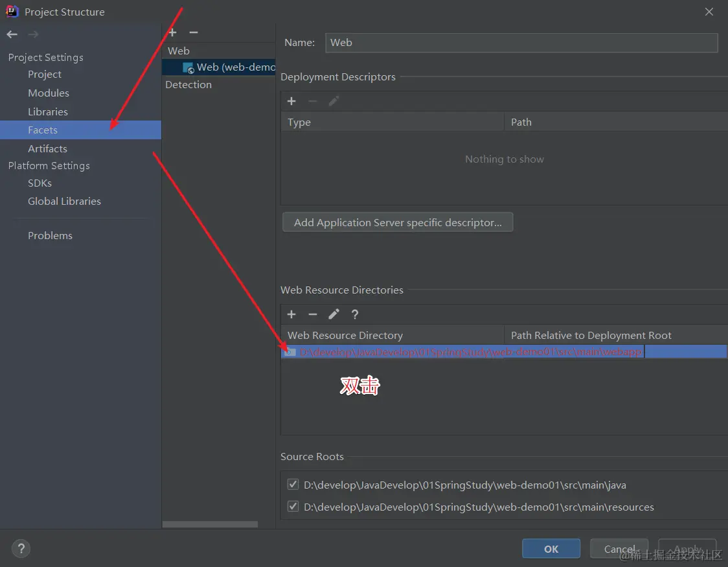Click the IntelliJ logo in the title bar
Screen dimensions: 728x567
[x=12, y=11]
